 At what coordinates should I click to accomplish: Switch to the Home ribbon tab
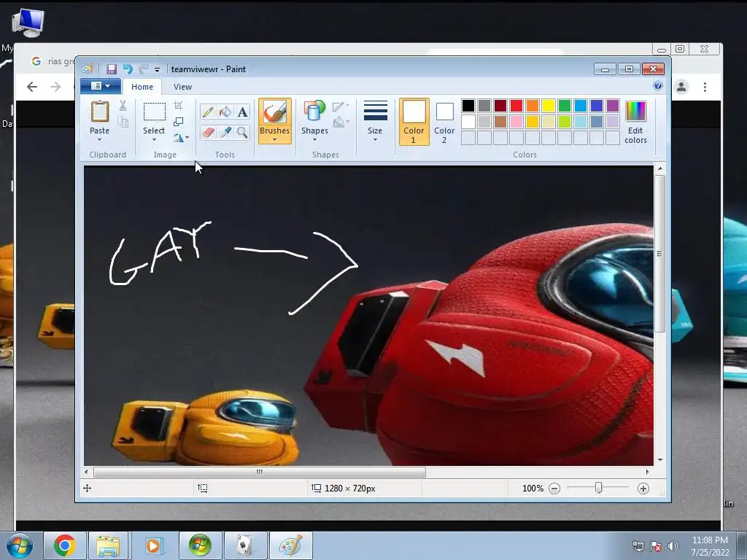click(x=142, y=87)
